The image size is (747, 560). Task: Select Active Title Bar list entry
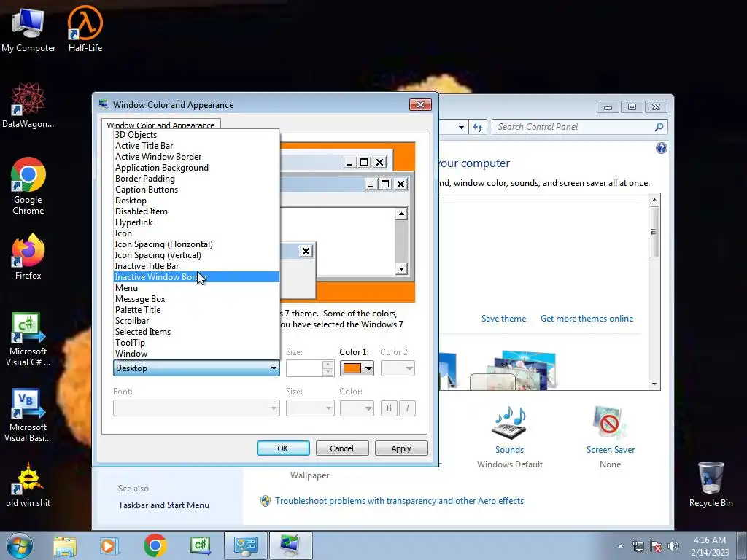[196, 146]
